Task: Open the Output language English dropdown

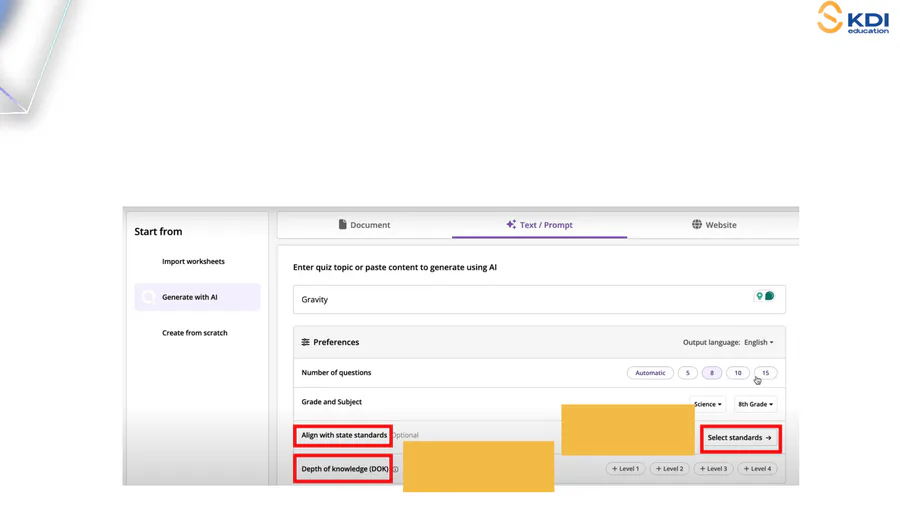Action: click(x=758, y=342)
